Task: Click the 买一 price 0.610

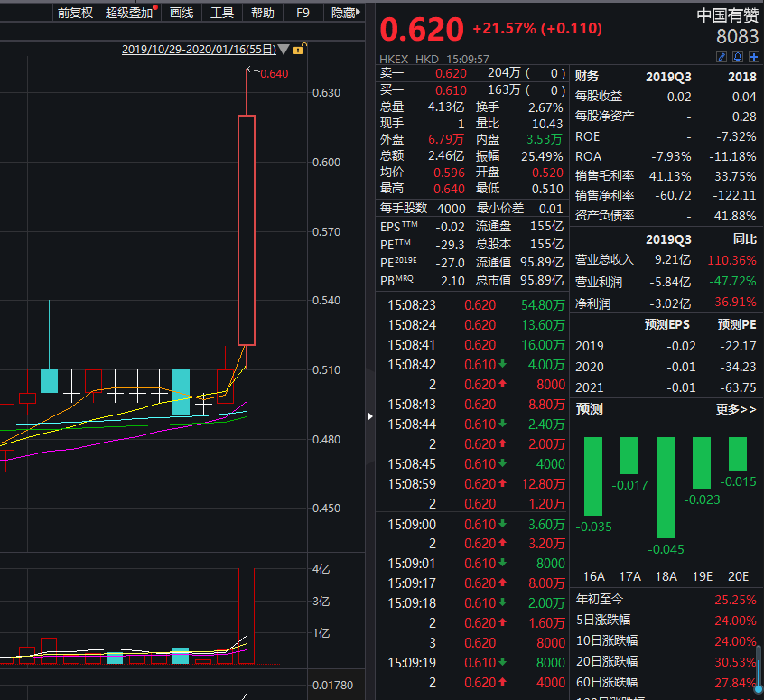Action: point(451,90)
